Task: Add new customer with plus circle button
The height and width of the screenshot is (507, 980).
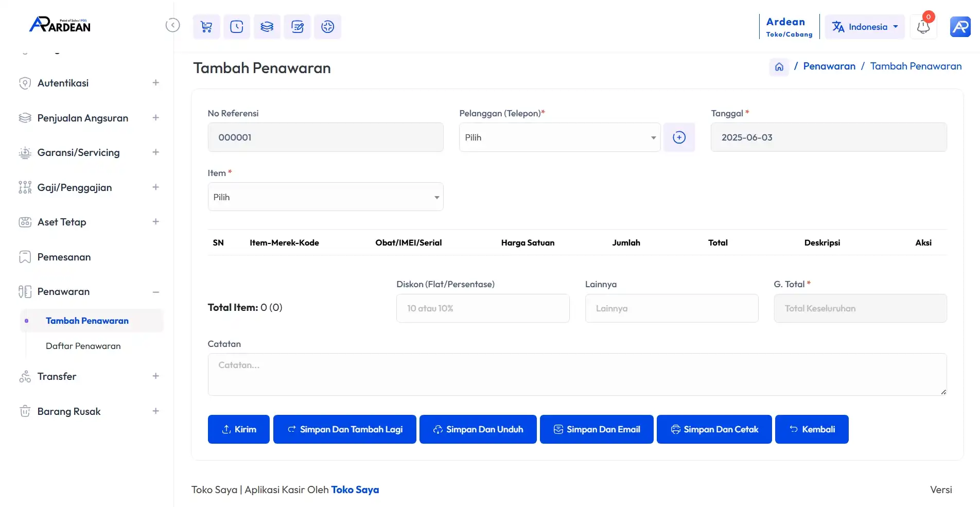Action: pos(679,137)
